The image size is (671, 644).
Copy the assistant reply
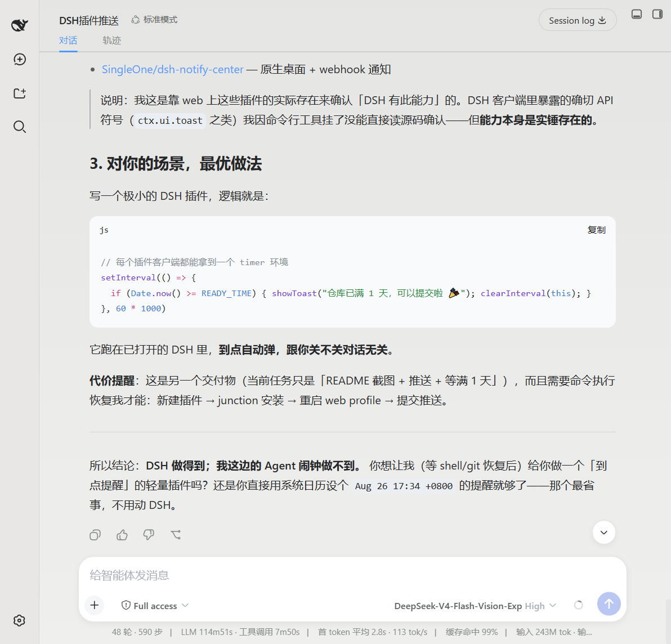(x=95, y=534)
